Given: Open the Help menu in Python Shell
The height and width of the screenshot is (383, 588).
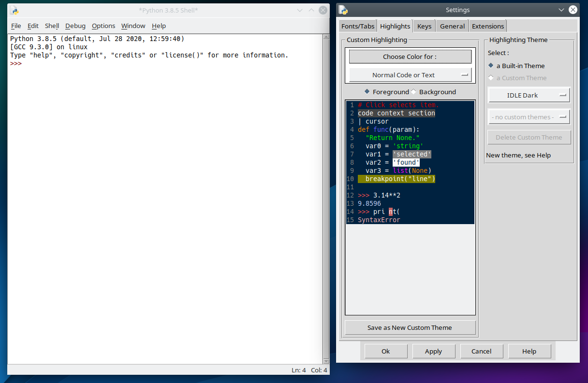Looking at the screenshot, I should (x=159, y=26).
